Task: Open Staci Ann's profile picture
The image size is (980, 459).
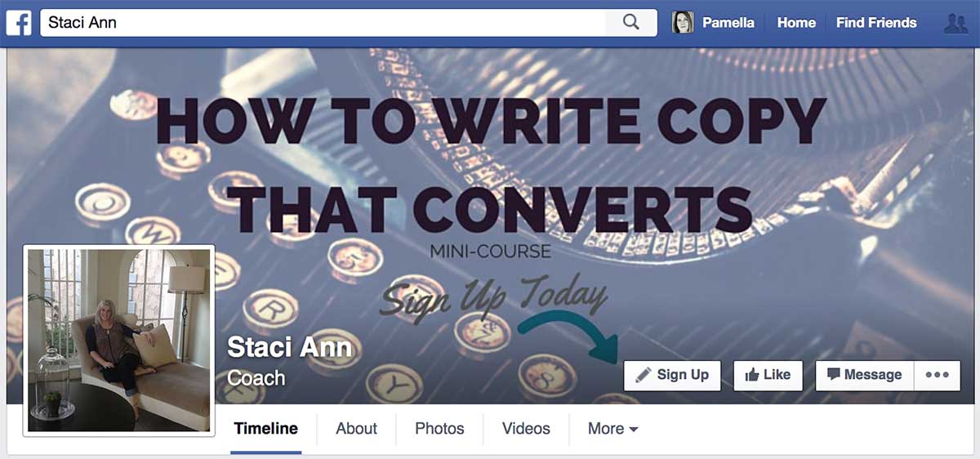Action: coord(118,341)
